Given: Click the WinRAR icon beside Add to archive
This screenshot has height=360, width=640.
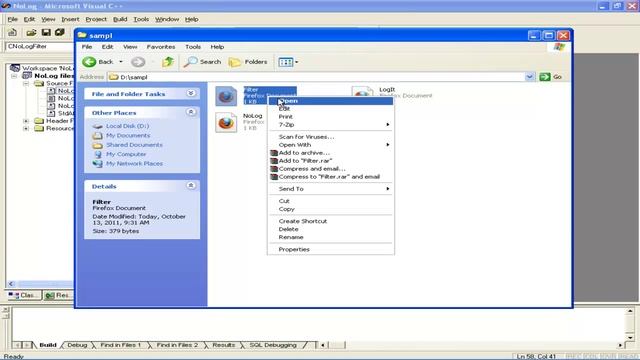Looking at the screenshot, I should (x=274, y=153).
